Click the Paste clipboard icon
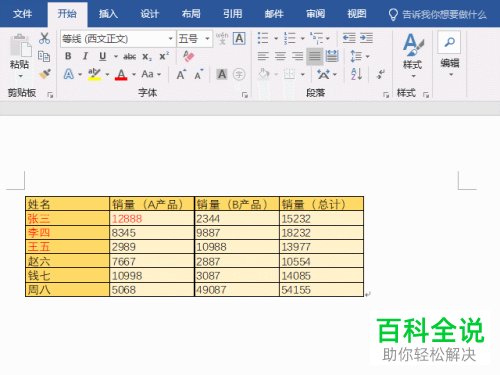The height and width of the screenshot is (375, 500). 20,46
